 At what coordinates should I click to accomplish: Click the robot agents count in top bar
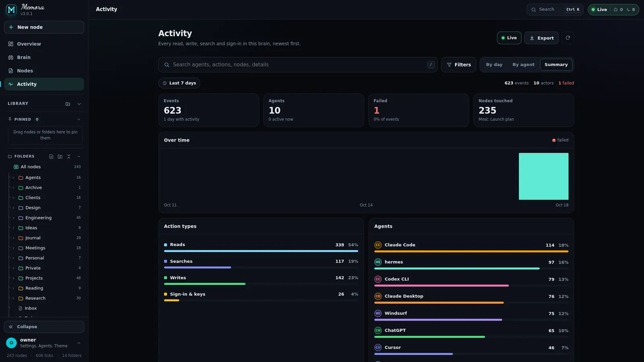coord(618,10)
